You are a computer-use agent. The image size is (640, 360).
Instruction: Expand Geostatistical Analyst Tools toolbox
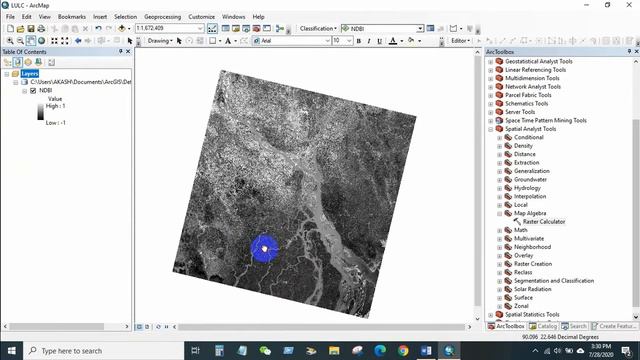491,62
